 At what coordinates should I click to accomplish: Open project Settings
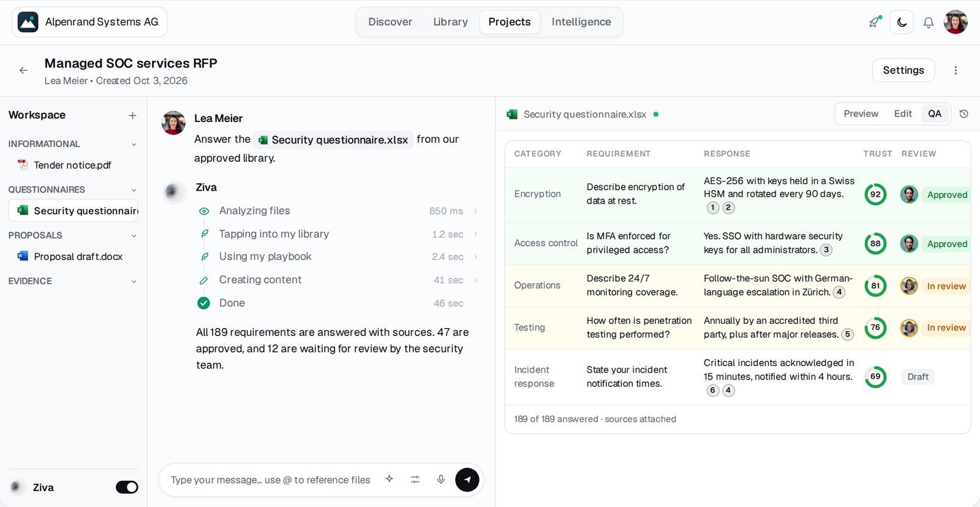903,71
